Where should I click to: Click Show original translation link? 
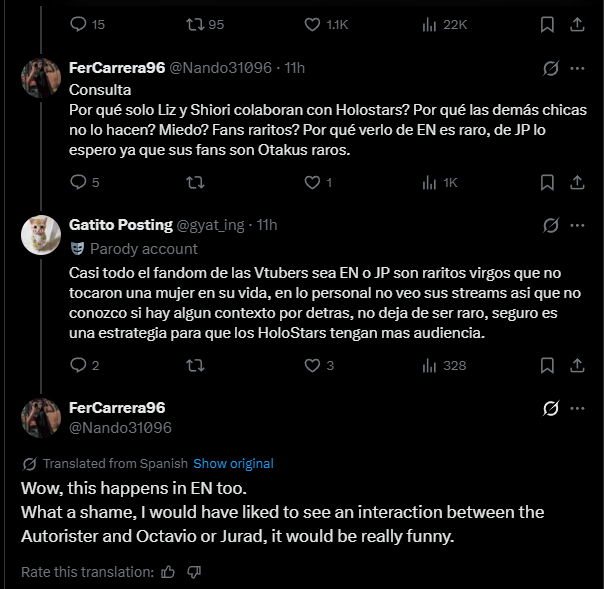pyautogui.click(x=233, y=463)
